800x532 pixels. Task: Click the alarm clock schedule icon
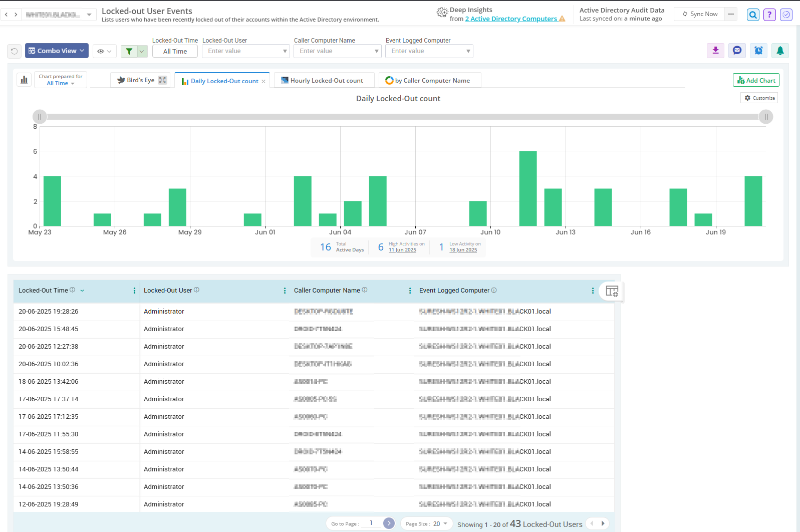[758, 51]
